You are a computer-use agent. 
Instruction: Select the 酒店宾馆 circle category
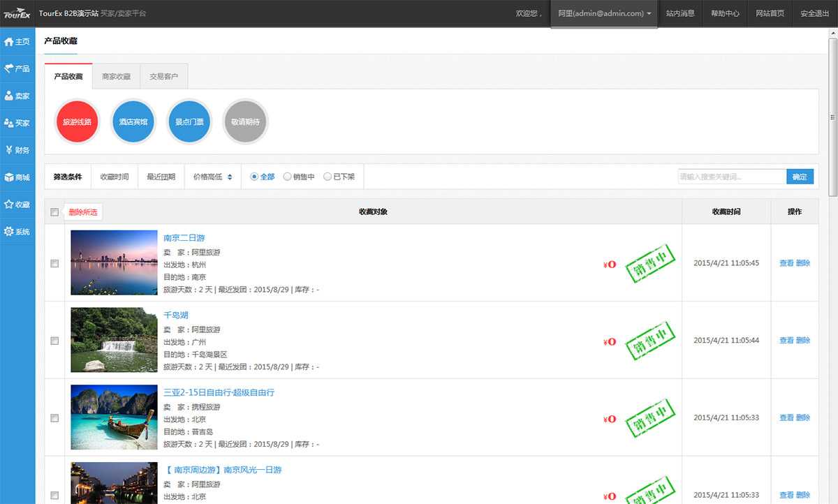pos(133,121)
